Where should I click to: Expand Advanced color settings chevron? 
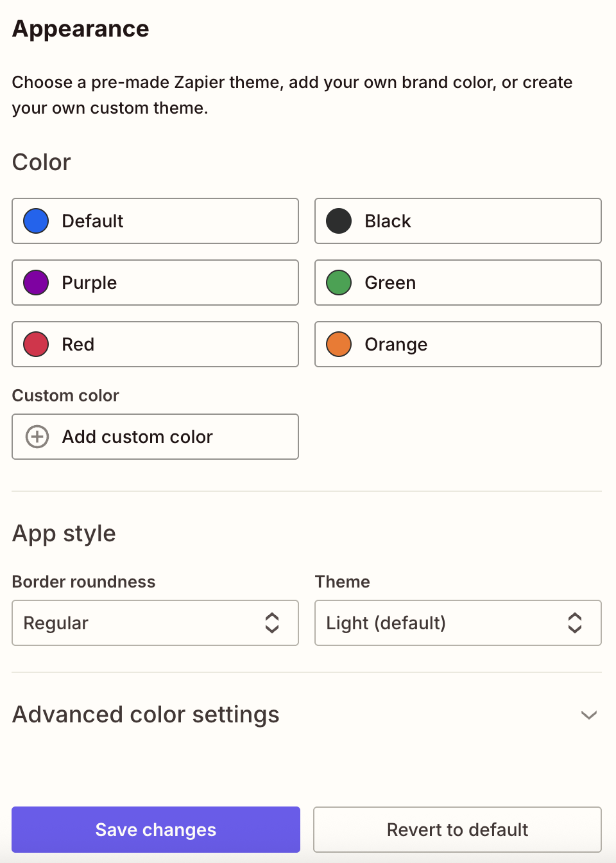coord(589,715)
